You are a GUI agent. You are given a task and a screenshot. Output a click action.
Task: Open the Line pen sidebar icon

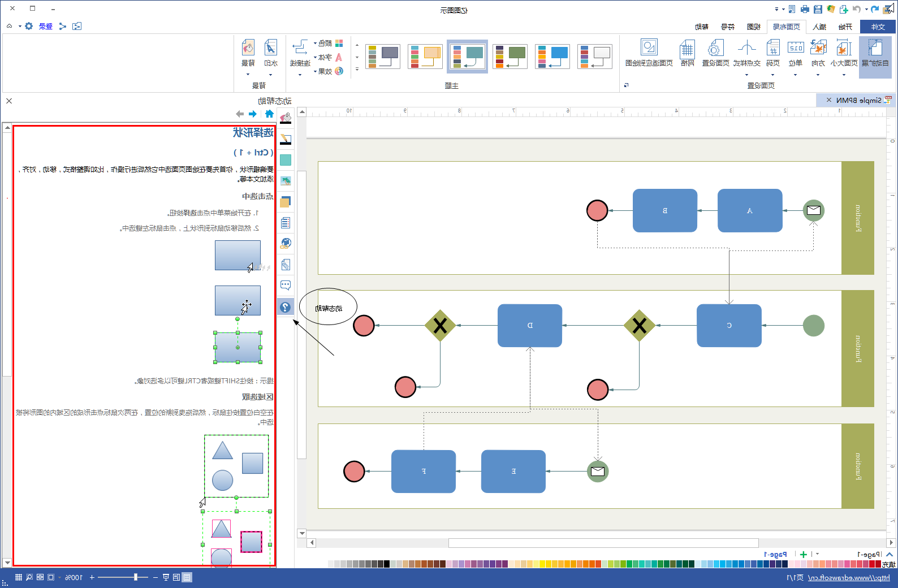tap(286, 139)
